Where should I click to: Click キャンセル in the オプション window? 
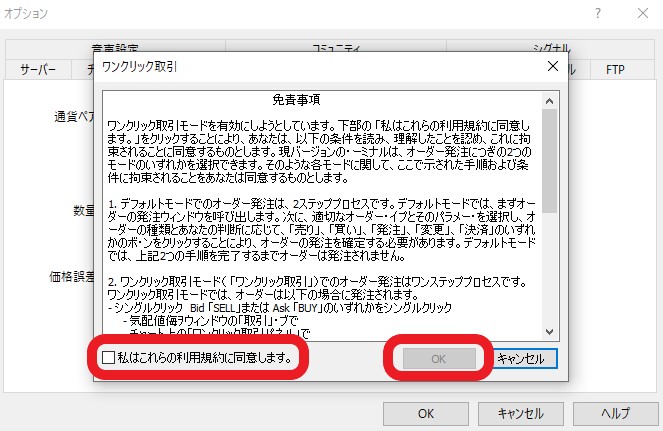point(521,414)
